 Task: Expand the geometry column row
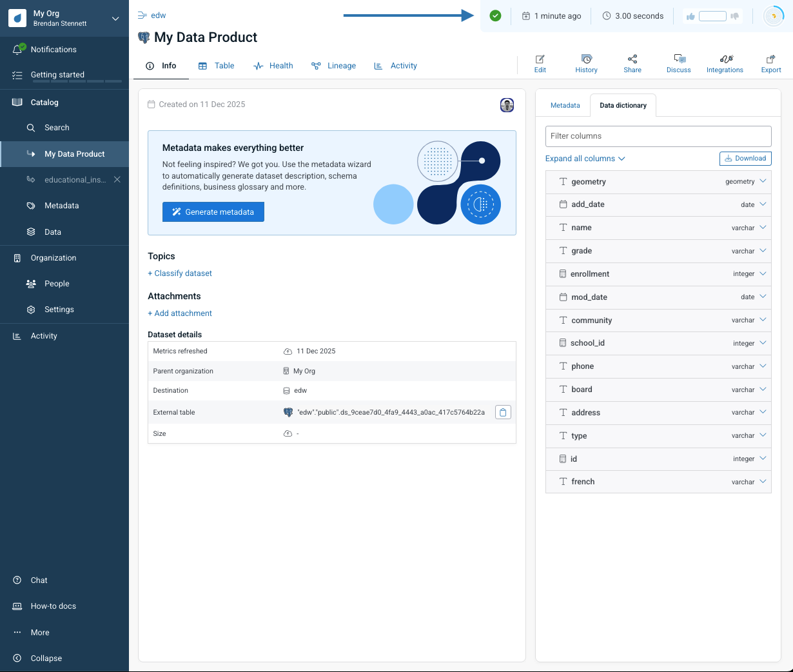(658, 182)
